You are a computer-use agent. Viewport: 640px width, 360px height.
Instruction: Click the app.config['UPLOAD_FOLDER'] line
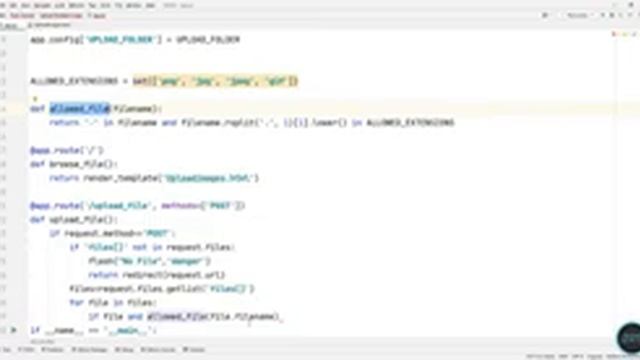click(x=135, y=40)
